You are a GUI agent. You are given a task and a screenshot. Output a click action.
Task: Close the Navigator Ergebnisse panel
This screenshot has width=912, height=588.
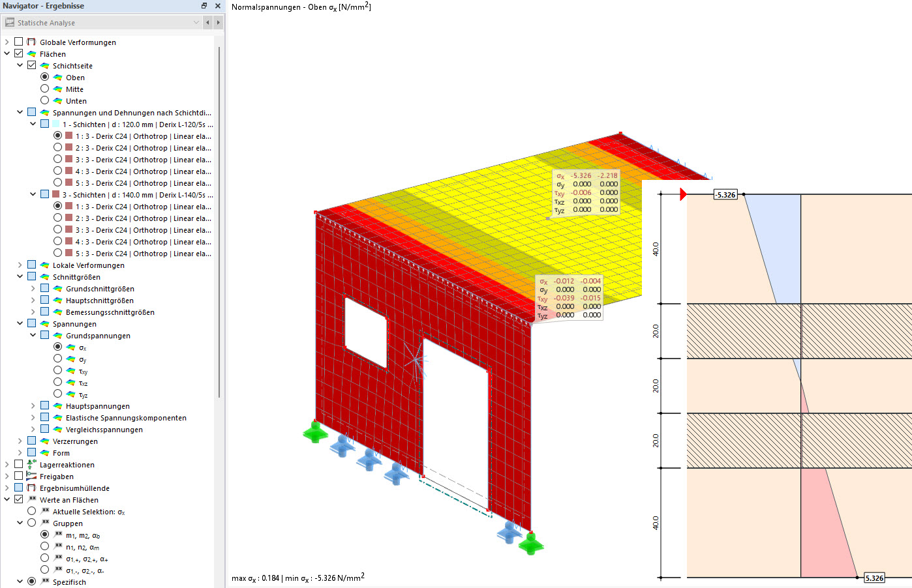click(x=218, y=6)
